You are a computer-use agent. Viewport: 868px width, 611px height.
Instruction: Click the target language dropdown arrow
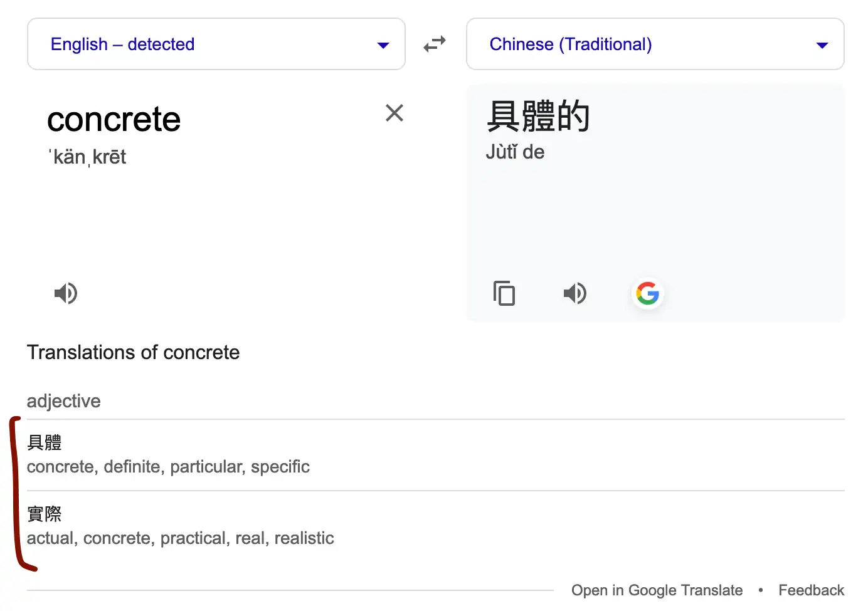822,45
